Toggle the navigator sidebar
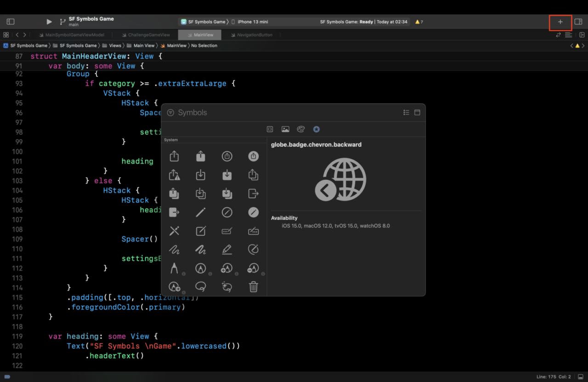This screenshot has height=382, width=588. [11, 22]
